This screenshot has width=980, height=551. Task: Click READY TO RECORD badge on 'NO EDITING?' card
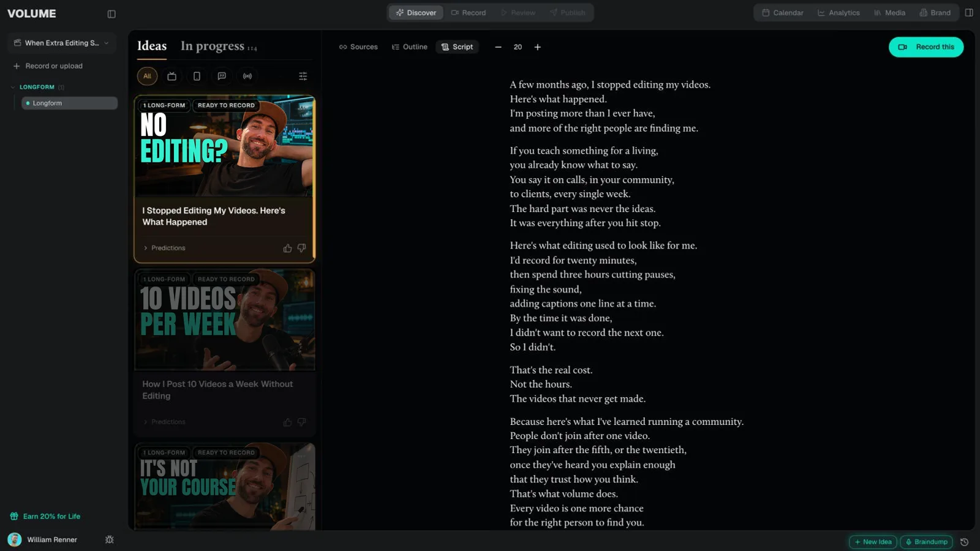(226, 105)
